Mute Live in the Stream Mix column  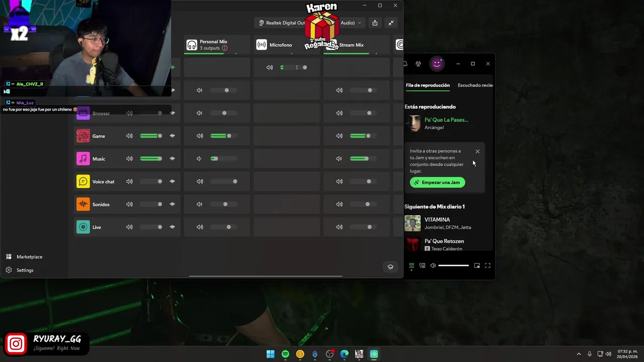pyautogui.click(x=339, y=227)
